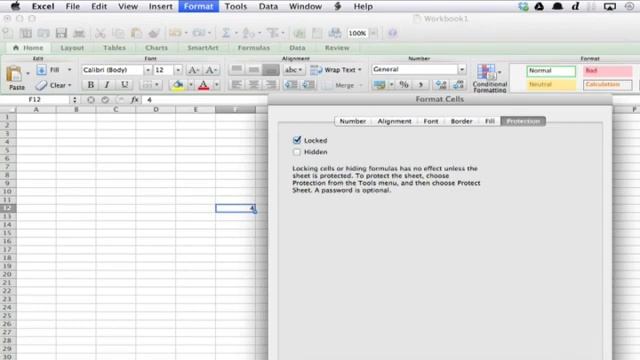This screenshot has width=640, height=360.
Task: Click the fx Insert Function icon in formula bar
Action: [135, 100]
